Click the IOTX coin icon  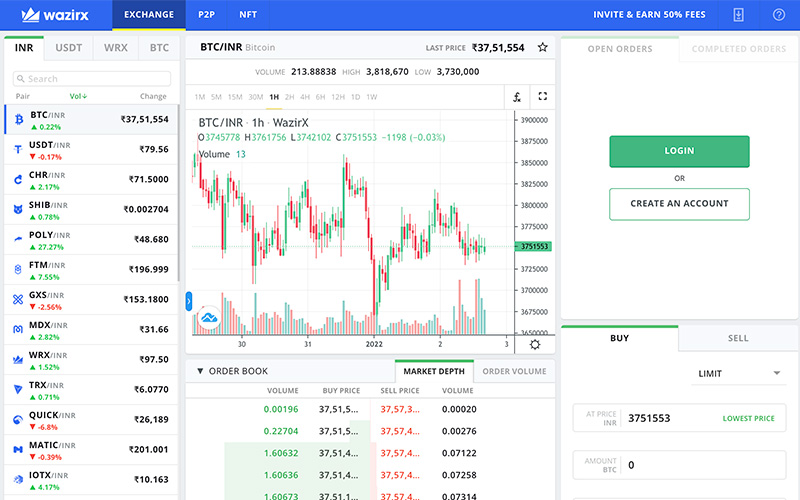(18, 480)
